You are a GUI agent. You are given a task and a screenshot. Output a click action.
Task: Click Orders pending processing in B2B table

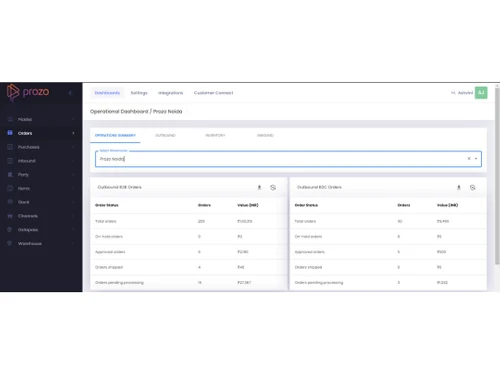point(189,283)
